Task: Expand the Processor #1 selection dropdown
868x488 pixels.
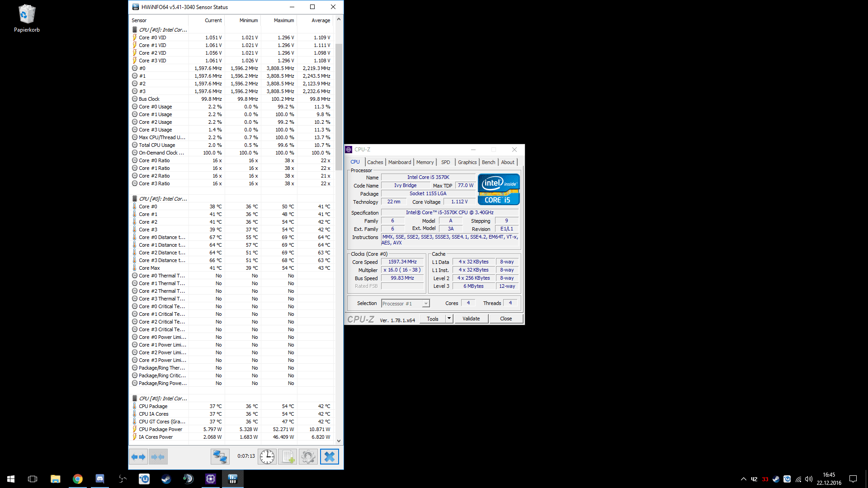Action: pyautogui.click(x=426, y=304)
